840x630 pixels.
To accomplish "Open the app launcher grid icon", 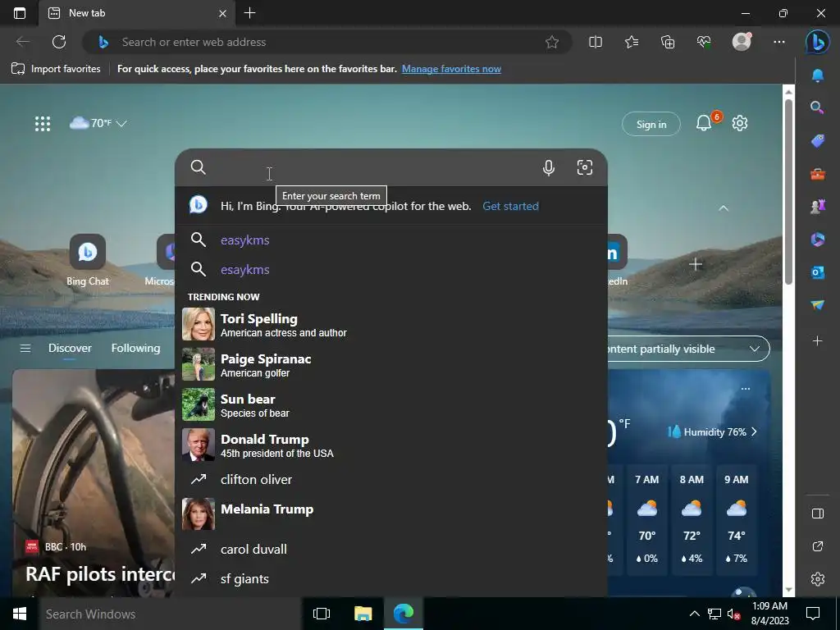I will pyautogui.click(x=43, y=124).
